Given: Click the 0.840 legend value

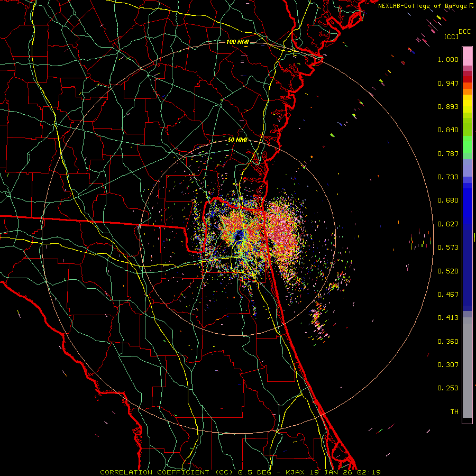Looking at the screenshot, I should (x=448, y=130).
